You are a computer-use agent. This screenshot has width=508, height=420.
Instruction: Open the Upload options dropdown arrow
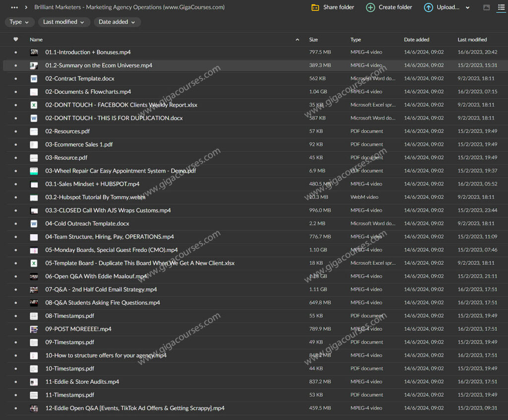467,8
